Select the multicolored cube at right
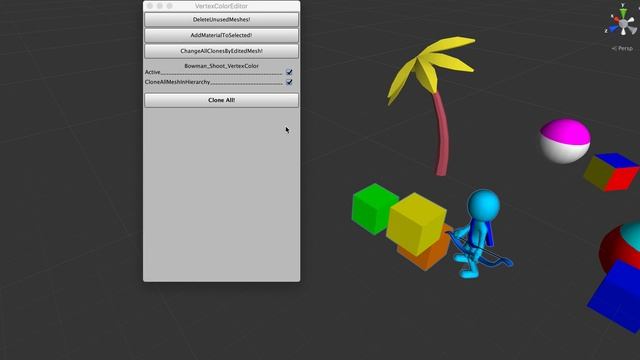 611,171
